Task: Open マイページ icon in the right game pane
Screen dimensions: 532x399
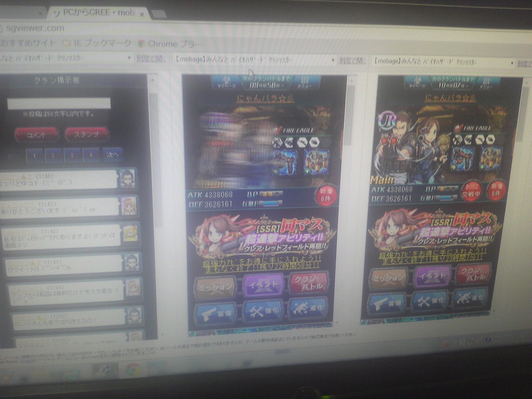Action: 417,83
